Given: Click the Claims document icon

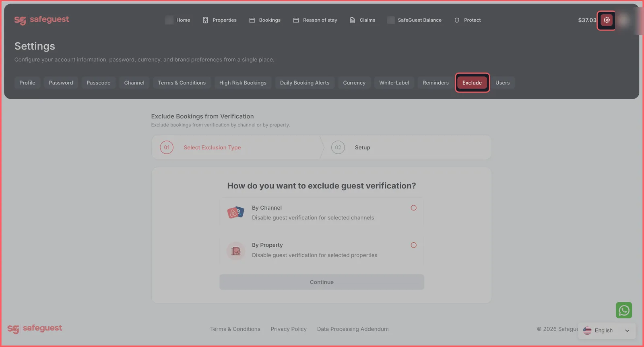Looking at the screenshot, I should [x=353, y=20].
